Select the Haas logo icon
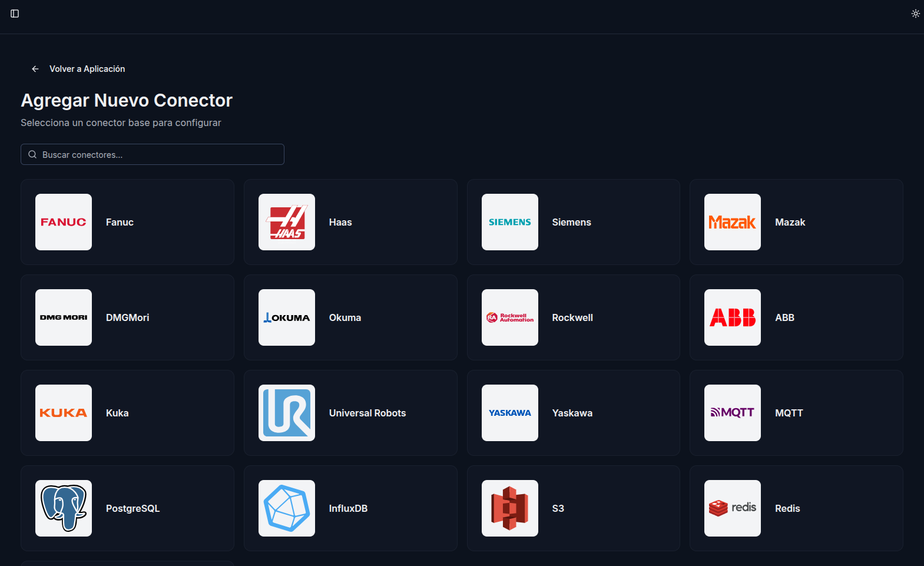The height and width of the screenshot is (566, 924). [x=287, y=222]
